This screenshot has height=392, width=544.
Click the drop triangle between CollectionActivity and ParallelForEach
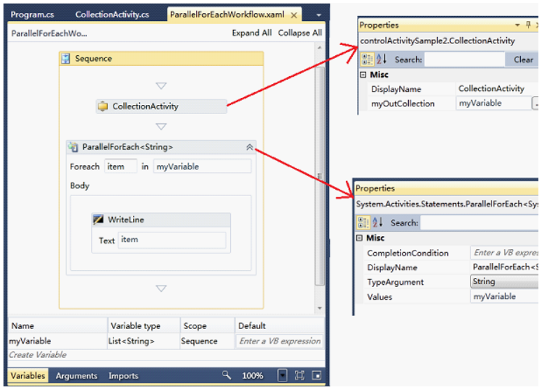(x=161, y=126)
